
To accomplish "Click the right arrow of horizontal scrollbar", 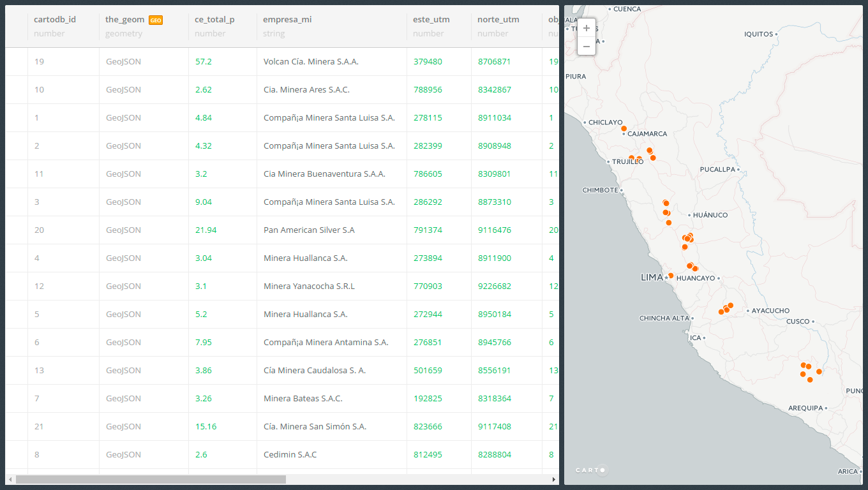I will pos(554,479).
